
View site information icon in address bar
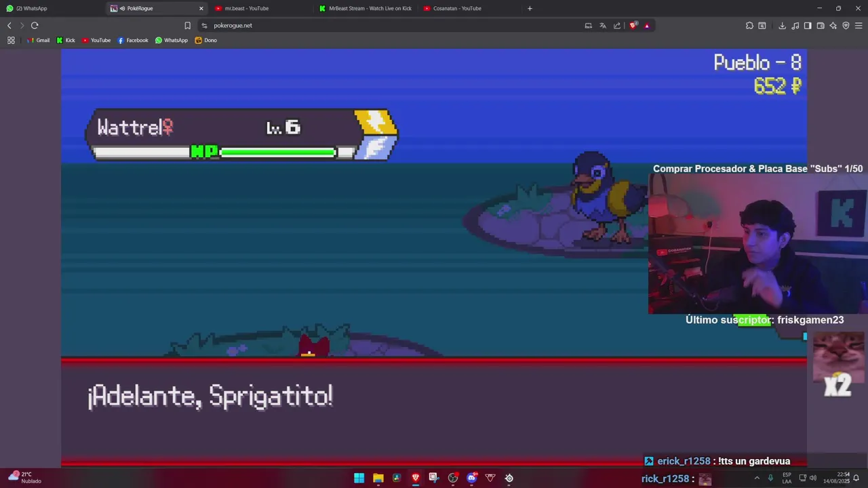204,26
